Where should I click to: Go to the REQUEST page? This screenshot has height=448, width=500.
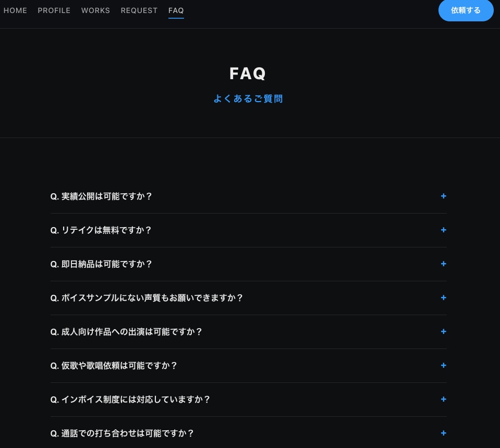coord(139,10)
